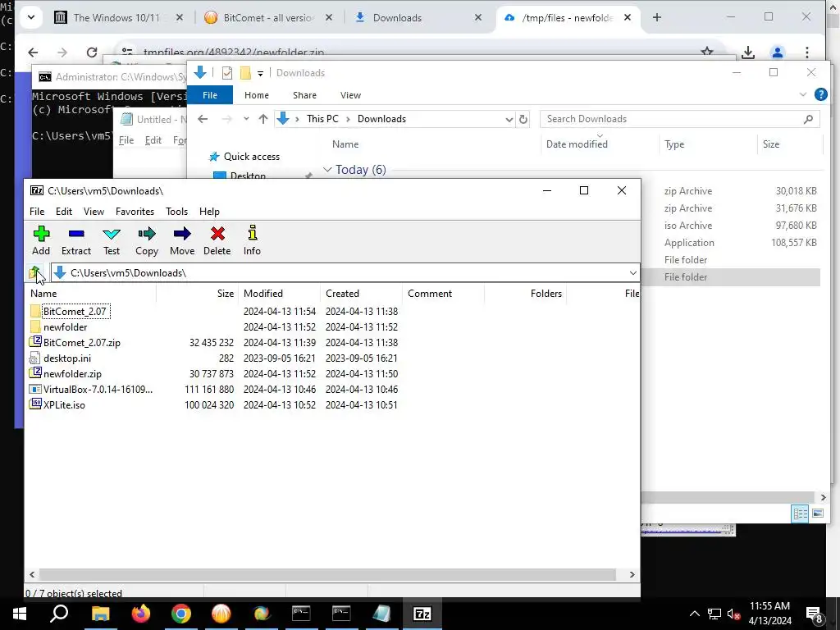Run Test on archive in 7-Zip
This screenshot has height=630, width=840.
tap(112, 240)
